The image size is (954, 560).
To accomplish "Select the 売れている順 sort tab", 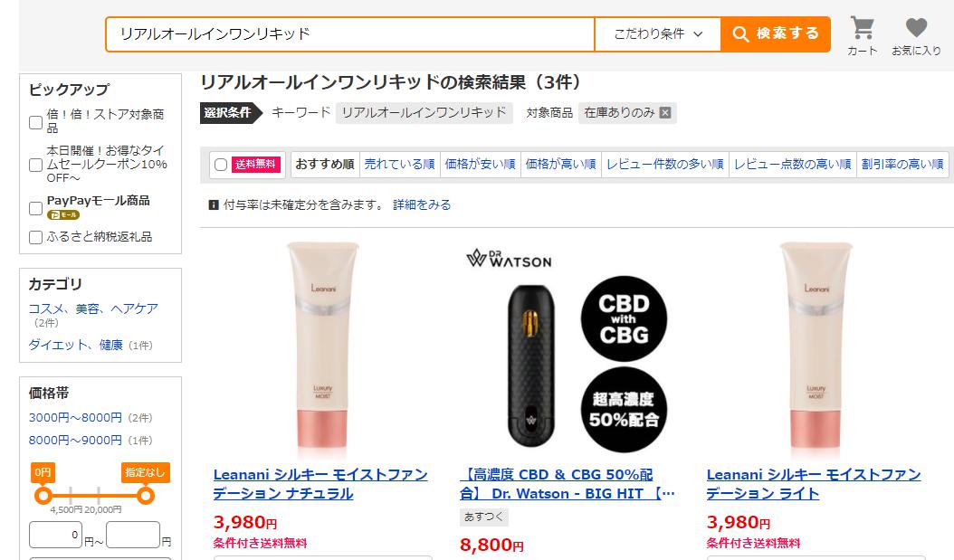I will coord(400,164).
